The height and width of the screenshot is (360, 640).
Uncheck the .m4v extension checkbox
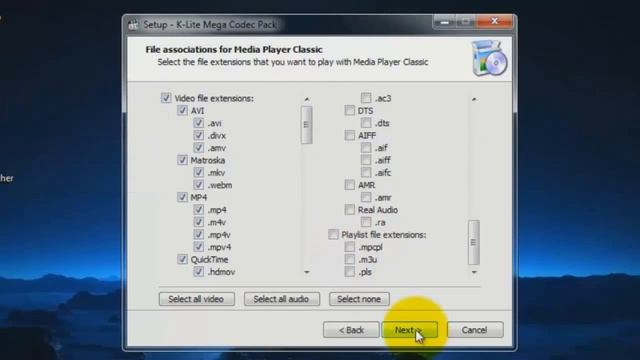coord(198,222)
